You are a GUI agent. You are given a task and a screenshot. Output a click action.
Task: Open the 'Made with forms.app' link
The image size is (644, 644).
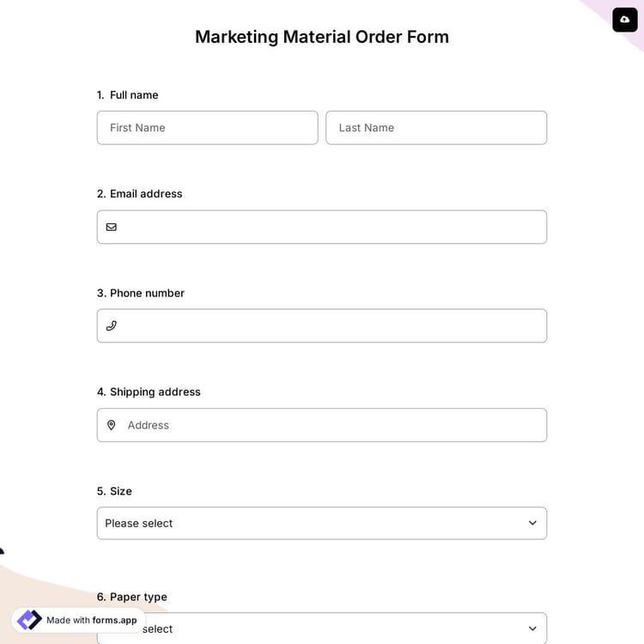[91, 620]
